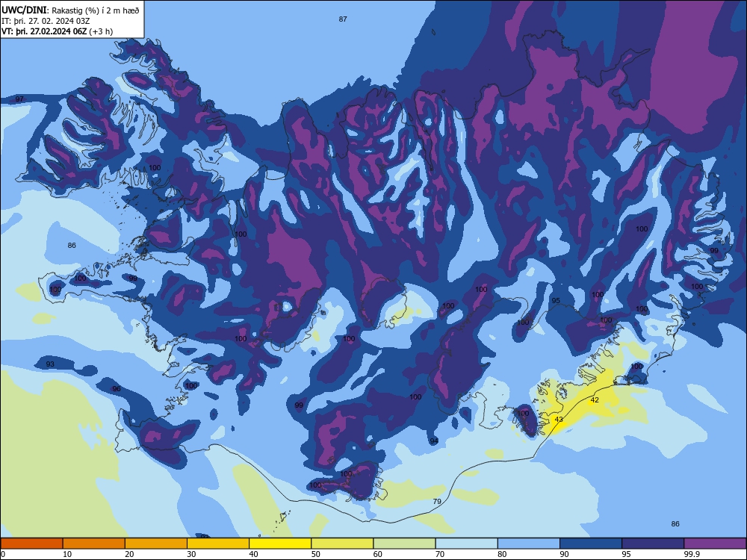Screen dimensions: 747x560
Task: Click the 60–70 pale green legend swatch
Action: pos(404,544)
